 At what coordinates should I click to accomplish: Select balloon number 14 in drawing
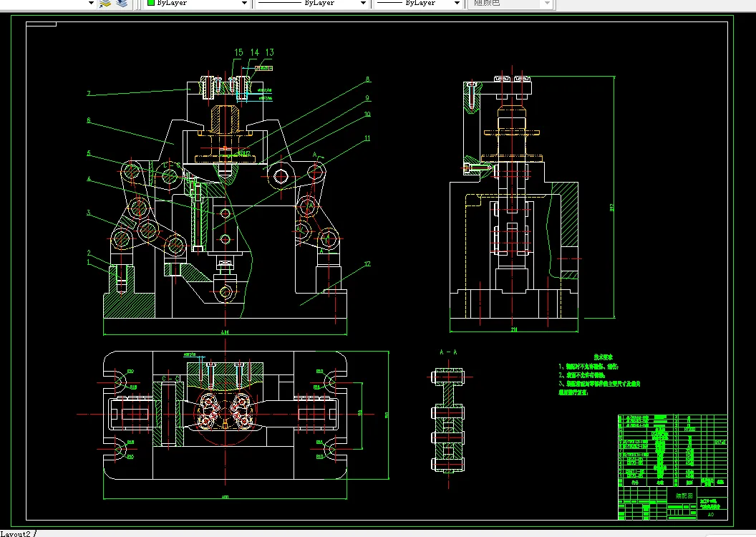tap(255, 52)
